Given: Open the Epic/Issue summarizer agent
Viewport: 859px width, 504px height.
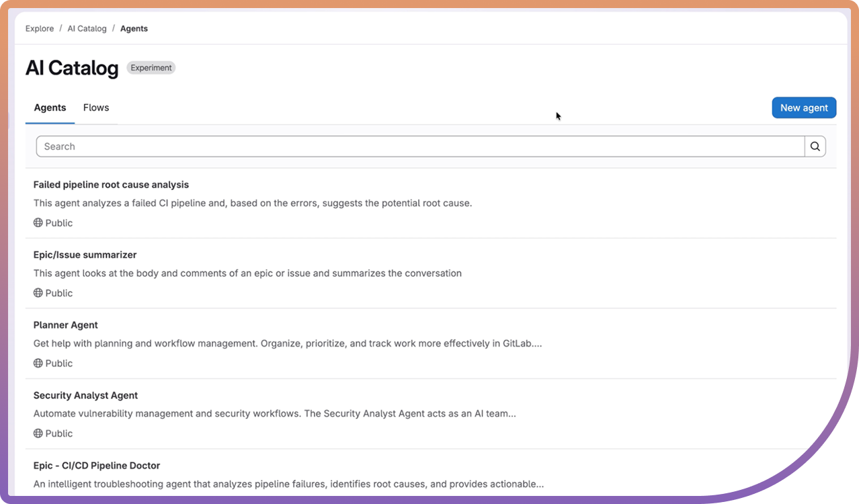Looking at the screenshot, I should 85,255.
